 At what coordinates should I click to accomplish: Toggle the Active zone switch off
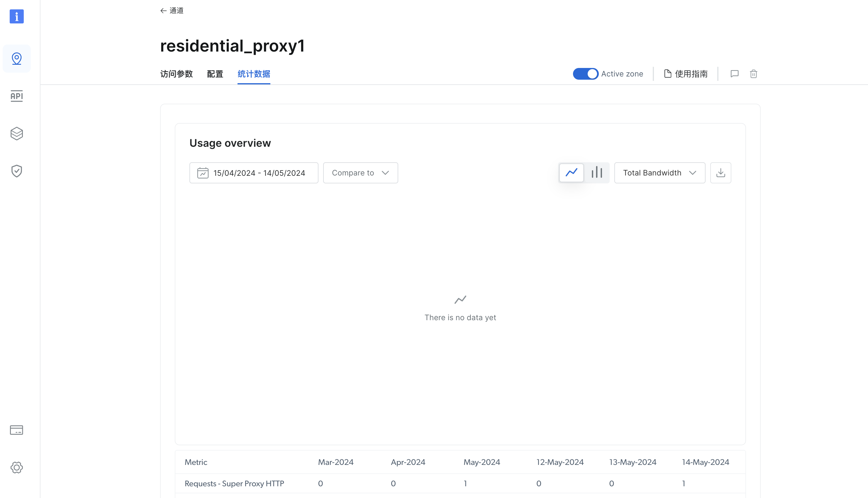click(x=585, y=74)
